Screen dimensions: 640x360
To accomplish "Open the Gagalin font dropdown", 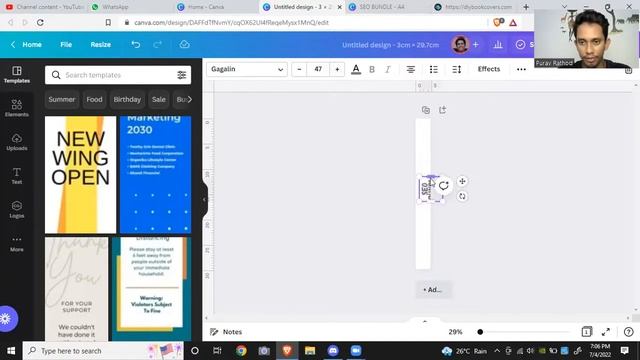I will [x=247, y=69].
